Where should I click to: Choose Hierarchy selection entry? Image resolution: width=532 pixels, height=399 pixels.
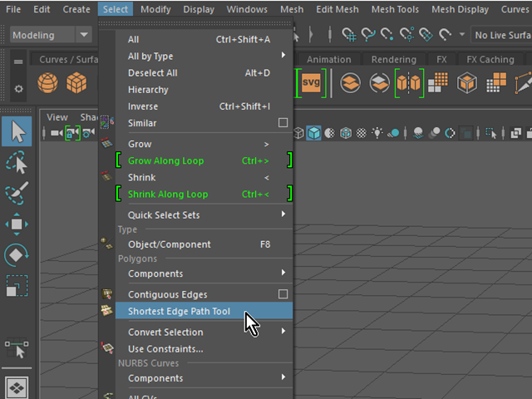(204, 90)
